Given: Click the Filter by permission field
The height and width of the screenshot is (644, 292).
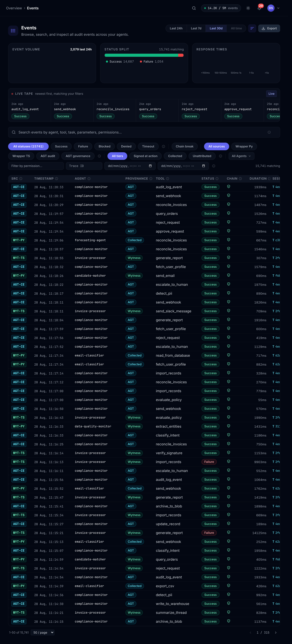Looking at the screenshot, I should click(36, 166).
